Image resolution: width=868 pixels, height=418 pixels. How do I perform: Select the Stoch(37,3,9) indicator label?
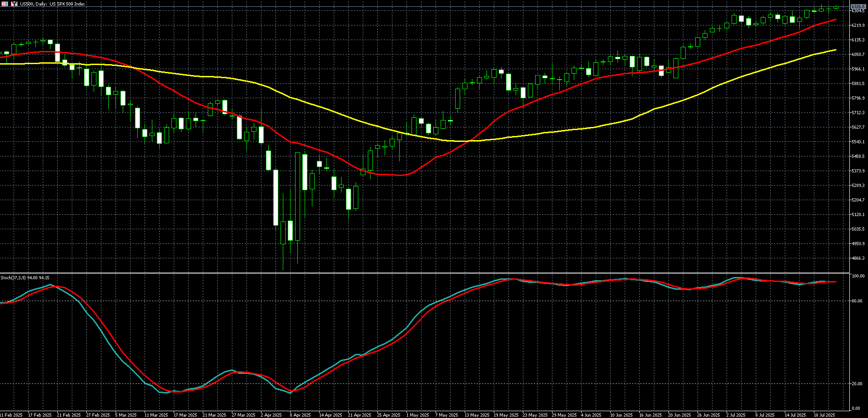(25, 277)
